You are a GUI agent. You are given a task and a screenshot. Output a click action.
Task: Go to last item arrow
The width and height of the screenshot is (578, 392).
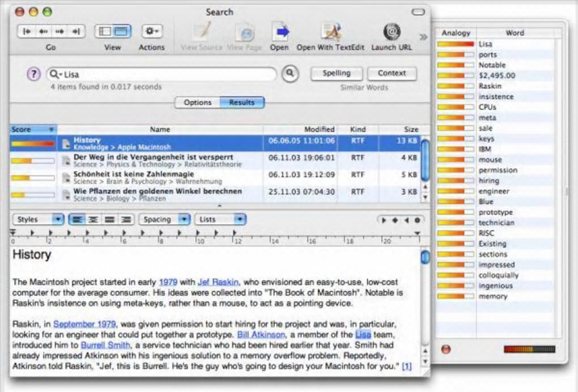click(76, 32)
